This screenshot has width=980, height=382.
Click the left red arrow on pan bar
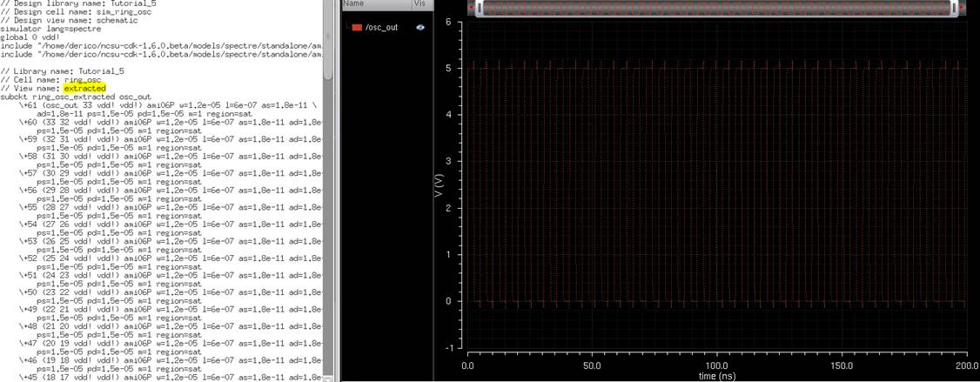click(x=471, y=8)
